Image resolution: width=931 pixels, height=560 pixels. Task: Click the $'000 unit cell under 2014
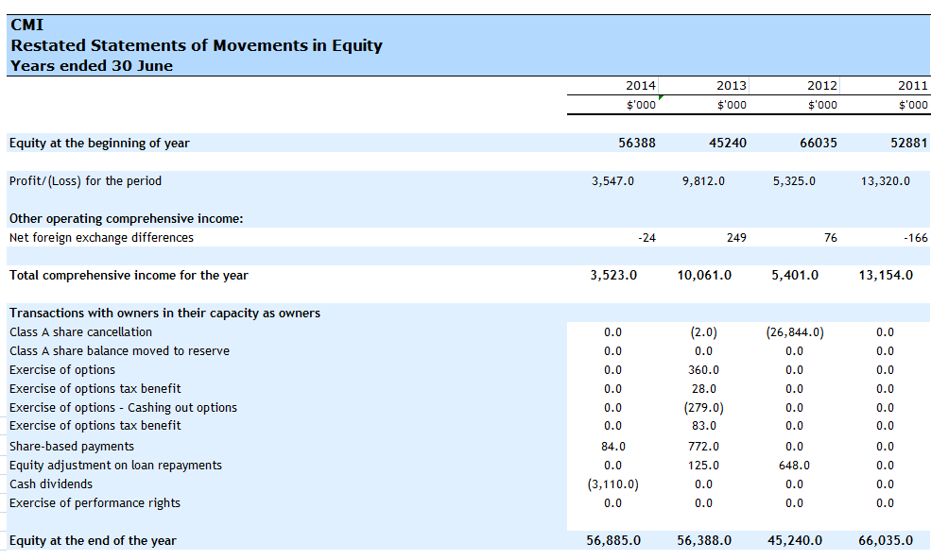click(x=641, y=105)
